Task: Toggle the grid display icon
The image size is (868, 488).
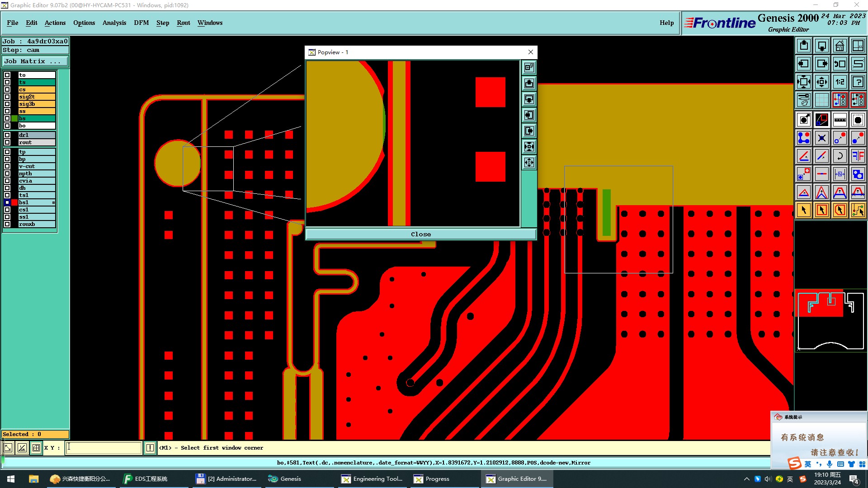Action: (821, 100)
